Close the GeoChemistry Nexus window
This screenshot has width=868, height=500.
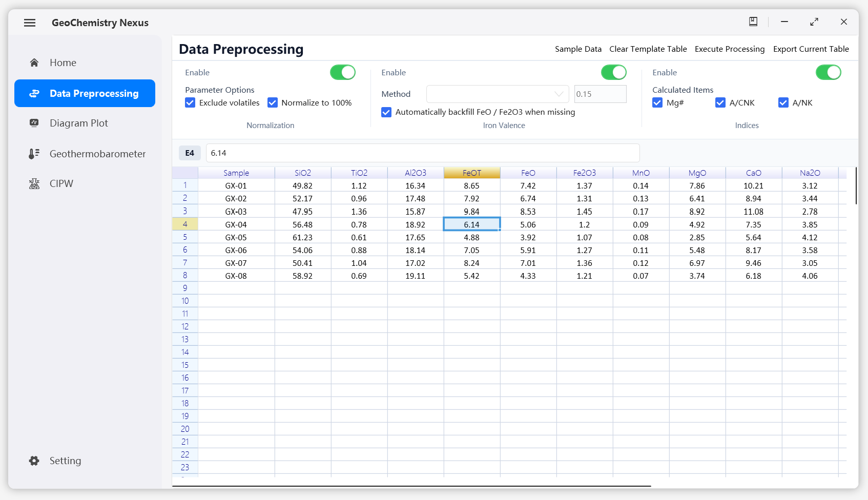point(844,22)
